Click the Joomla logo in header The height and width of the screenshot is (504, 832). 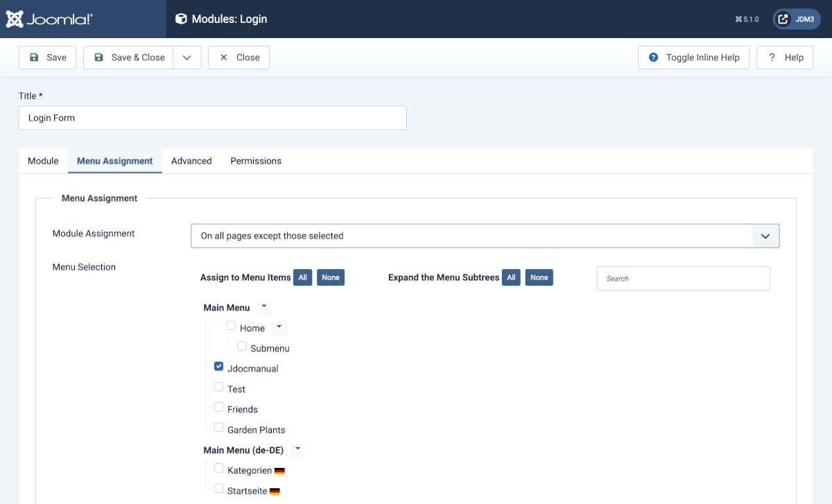[x=49, y=19]
